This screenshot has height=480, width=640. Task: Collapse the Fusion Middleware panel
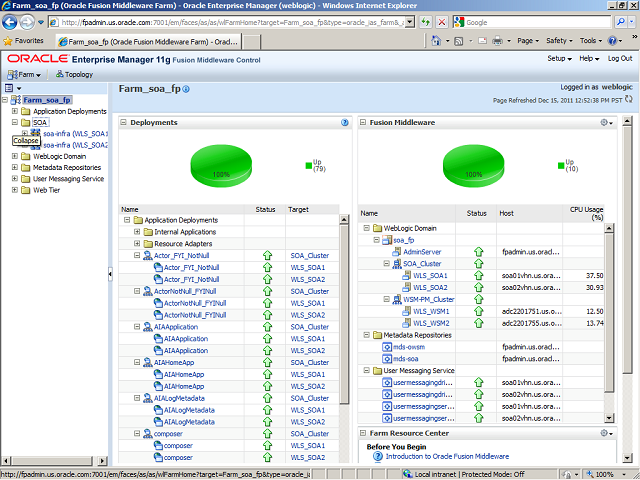pyautogui.click(x=362, y=123)
